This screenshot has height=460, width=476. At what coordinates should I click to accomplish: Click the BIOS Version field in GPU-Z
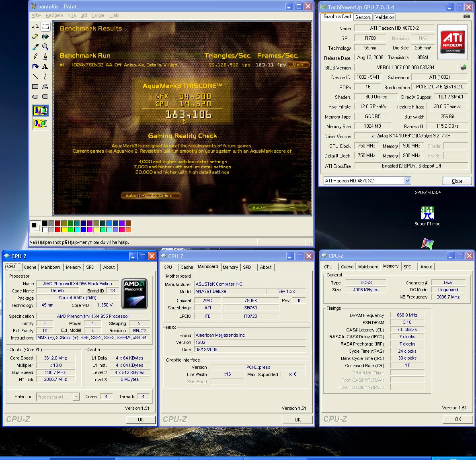tap(406, 67)
